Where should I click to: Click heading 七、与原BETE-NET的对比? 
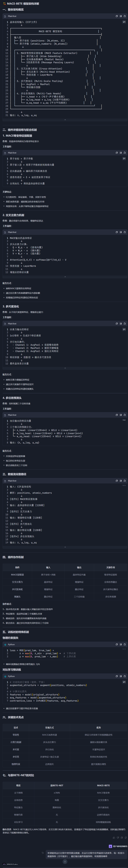point(18,775)
